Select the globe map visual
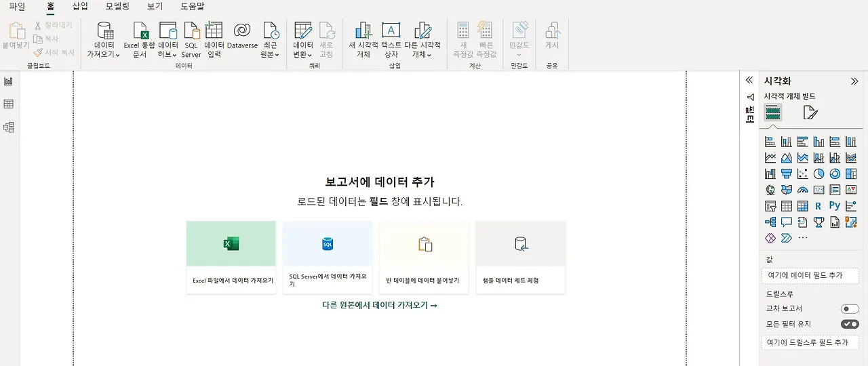Screen dimensions: 868x366 (x=770, y=190)
